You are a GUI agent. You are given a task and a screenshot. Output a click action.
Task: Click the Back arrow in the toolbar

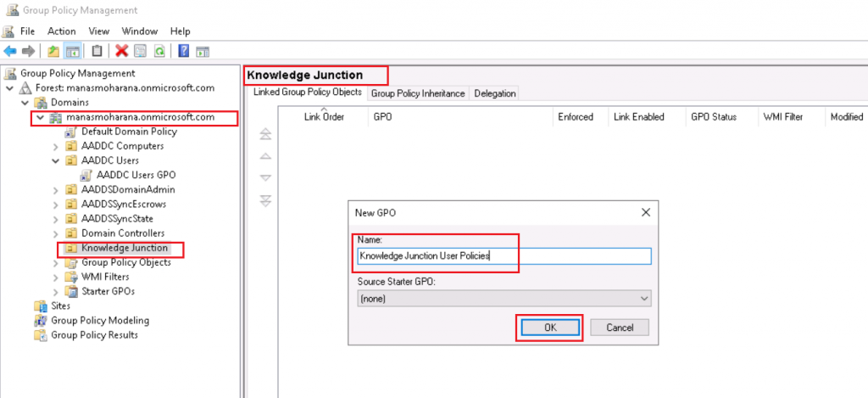coord(10,51)
